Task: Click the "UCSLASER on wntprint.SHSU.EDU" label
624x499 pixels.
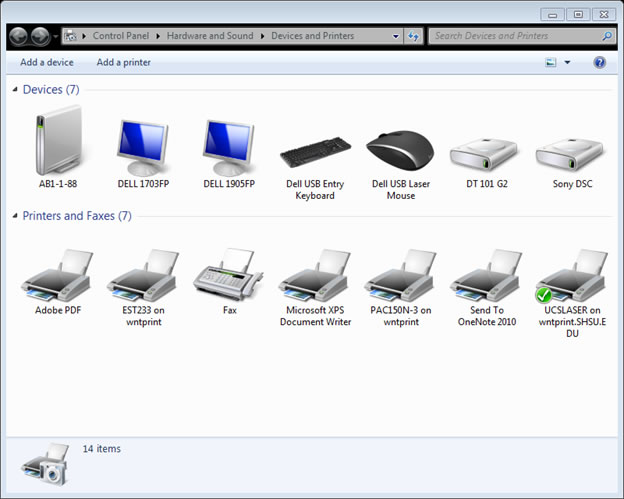Action: [x=572, y=322]
